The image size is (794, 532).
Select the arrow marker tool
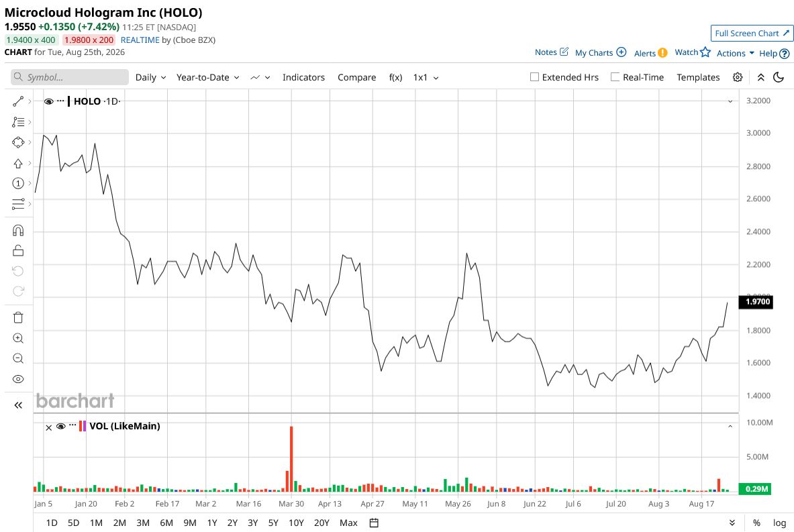tap(18, 163)
